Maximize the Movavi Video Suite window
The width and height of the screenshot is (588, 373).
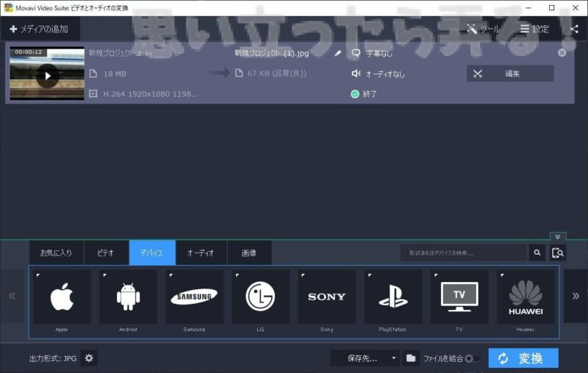[x=552, y=7]
